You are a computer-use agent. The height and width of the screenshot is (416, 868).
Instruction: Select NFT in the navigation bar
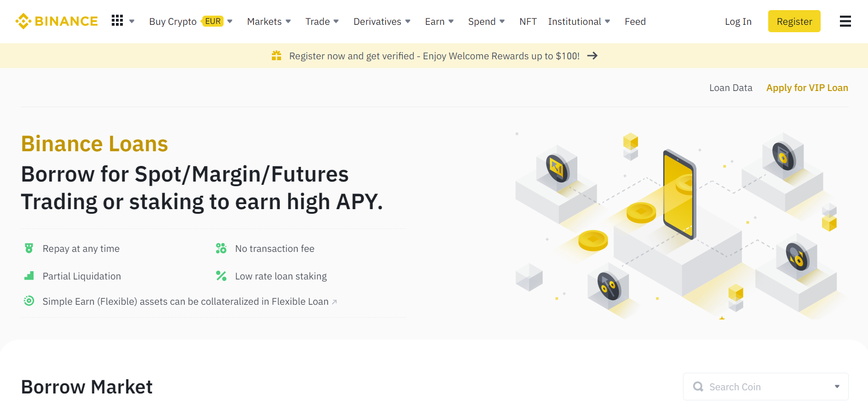coord(528,21)
